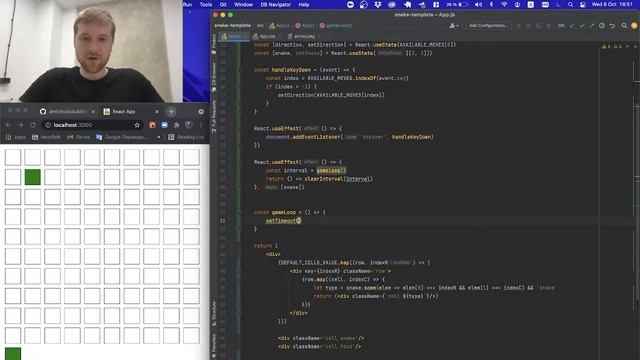Open the Git menu
This screenshot has width=640, height=360.
223,4
